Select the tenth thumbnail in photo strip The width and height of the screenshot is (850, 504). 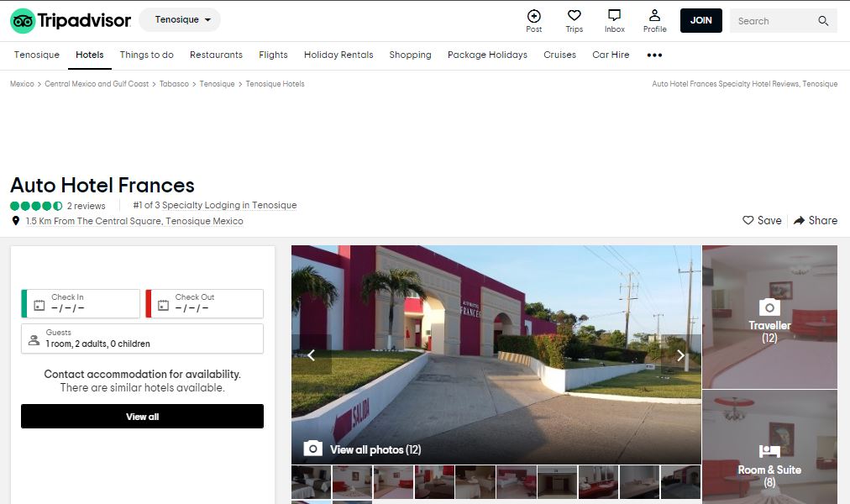point(681,482)
